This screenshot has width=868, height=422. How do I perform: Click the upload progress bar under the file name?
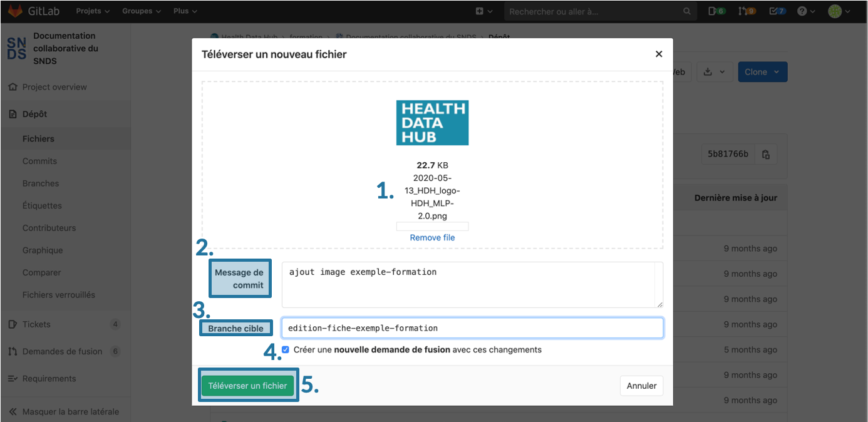(432, 226)
